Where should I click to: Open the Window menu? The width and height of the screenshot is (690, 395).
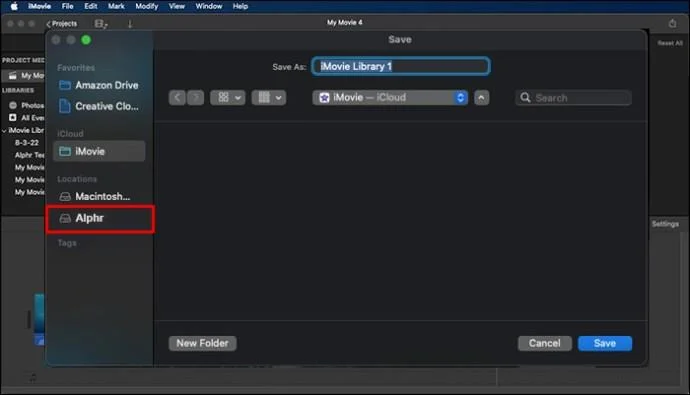[x=209, y=6]
